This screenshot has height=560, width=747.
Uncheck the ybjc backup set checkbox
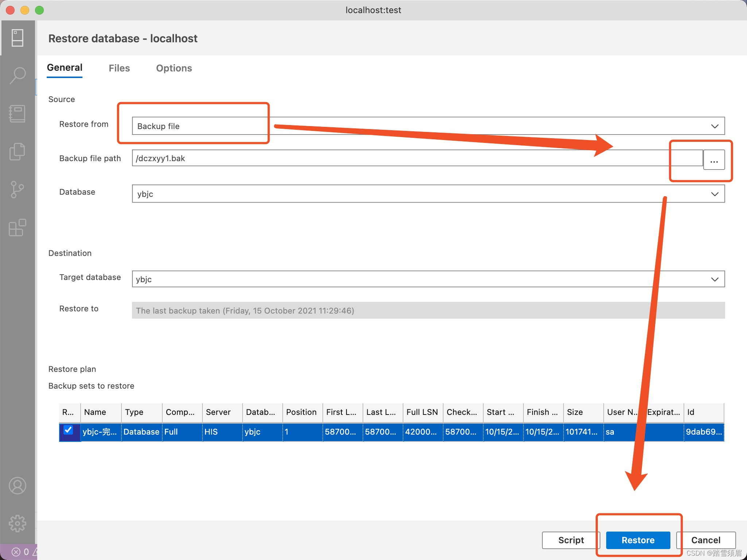click(x=68, y=430)
